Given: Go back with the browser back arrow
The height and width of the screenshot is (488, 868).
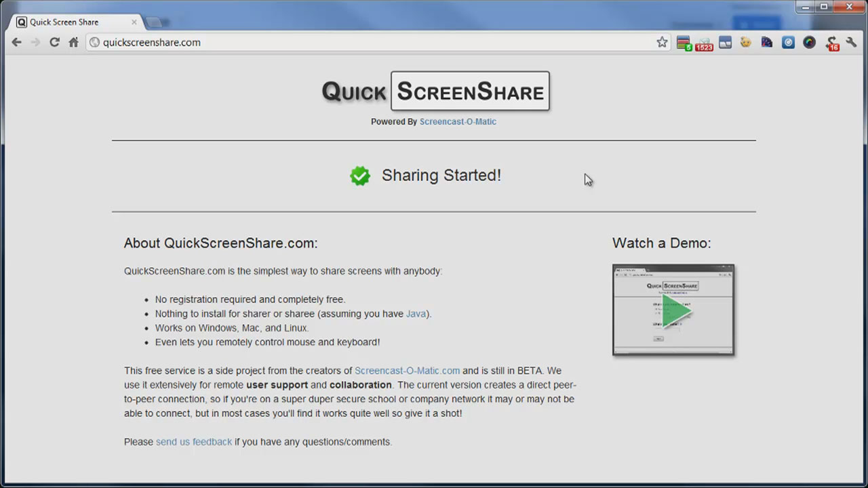Looking at the screenshot, I should coord(17,42).
